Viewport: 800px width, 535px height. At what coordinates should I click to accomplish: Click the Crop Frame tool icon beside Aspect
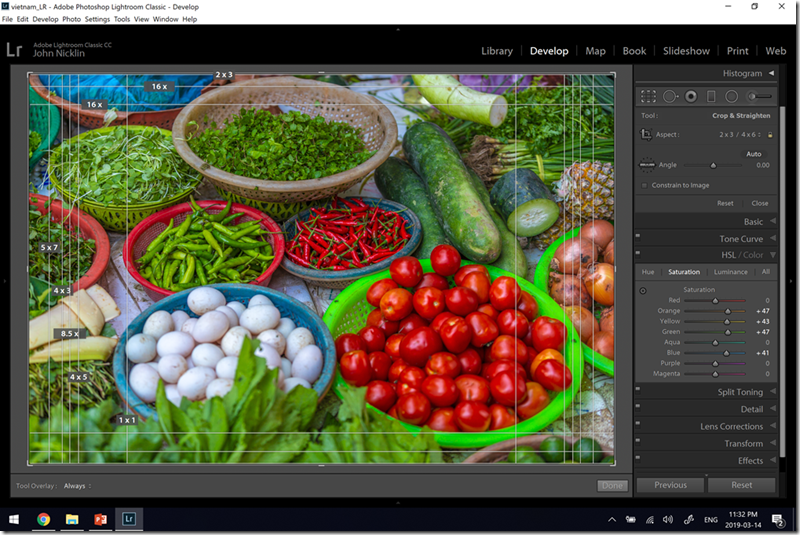tap(647, 134)
